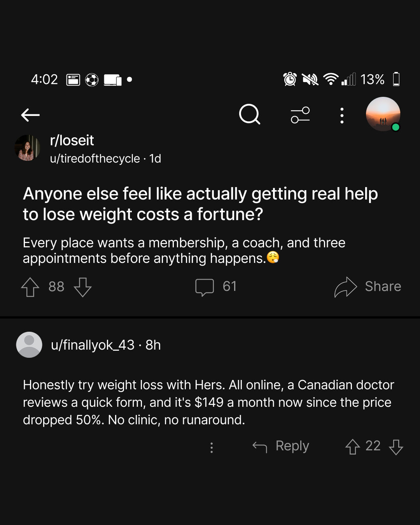Open u/finallyok_43's default avatar
Image resolution: width=420 pixels, height=525 pixels.
29,345
